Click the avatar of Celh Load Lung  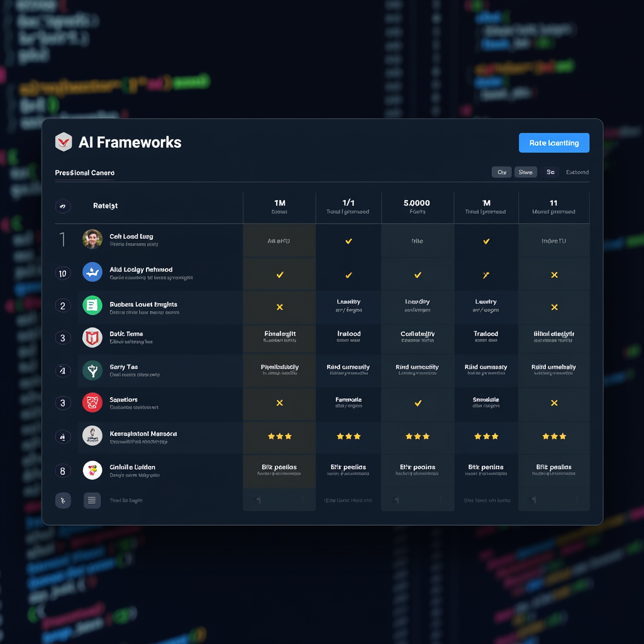pyautogui.click(x=92, y=239)
